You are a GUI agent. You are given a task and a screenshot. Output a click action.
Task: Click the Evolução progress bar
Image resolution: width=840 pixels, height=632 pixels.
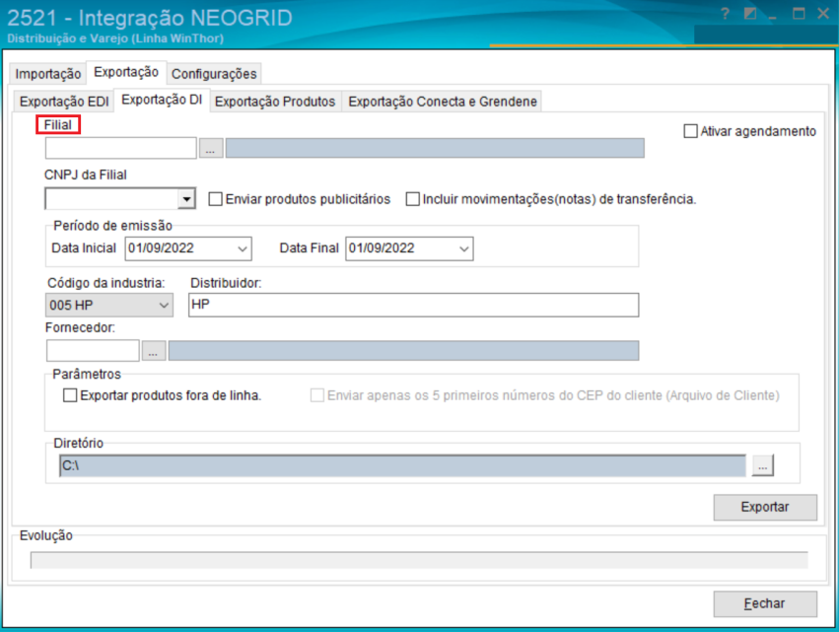[419, 560]
